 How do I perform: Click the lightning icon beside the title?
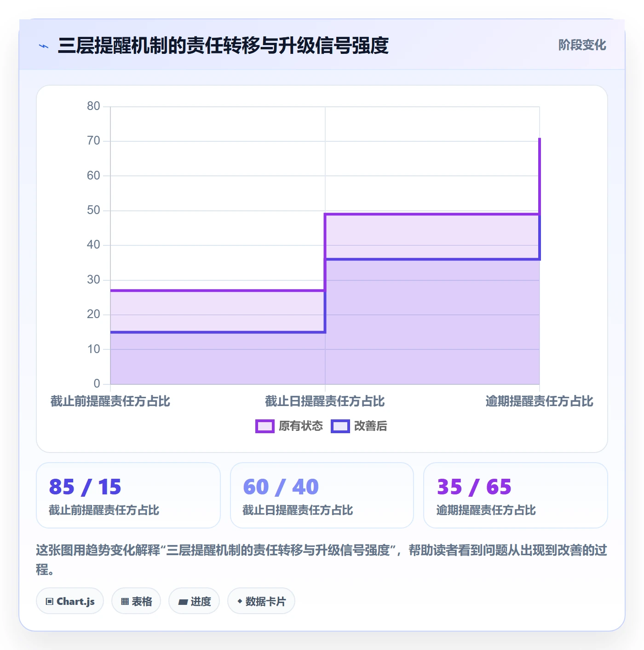coord(44,46)
